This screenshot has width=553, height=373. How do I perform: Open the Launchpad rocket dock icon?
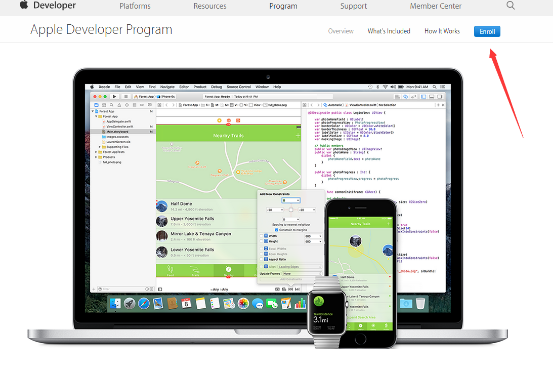coord(129,303)
